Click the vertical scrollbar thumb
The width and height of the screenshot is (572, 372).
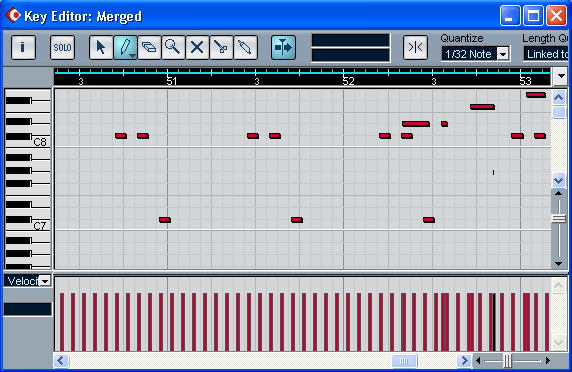[559, 112]
